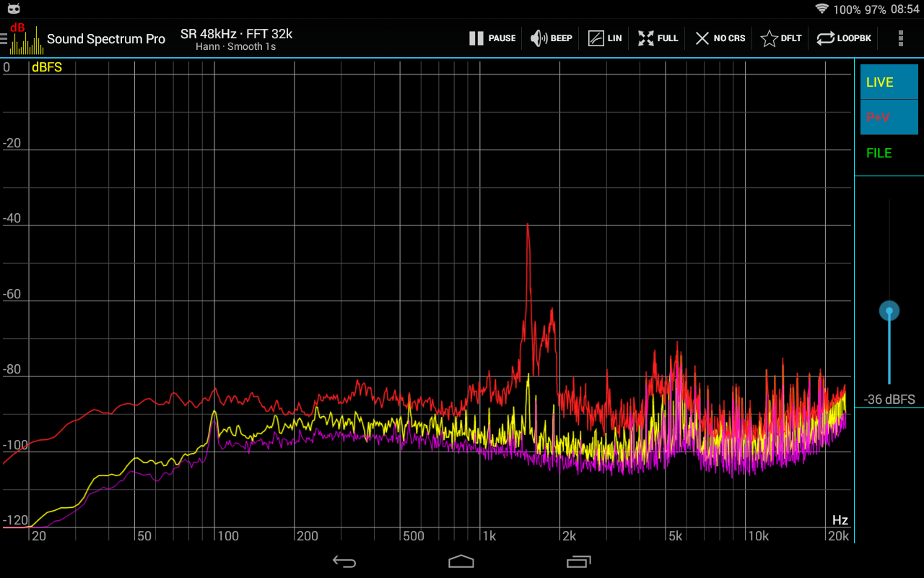Enter fullscreen using the FULL icon
The width and height of the screenshot is (924, 578).
657,38
